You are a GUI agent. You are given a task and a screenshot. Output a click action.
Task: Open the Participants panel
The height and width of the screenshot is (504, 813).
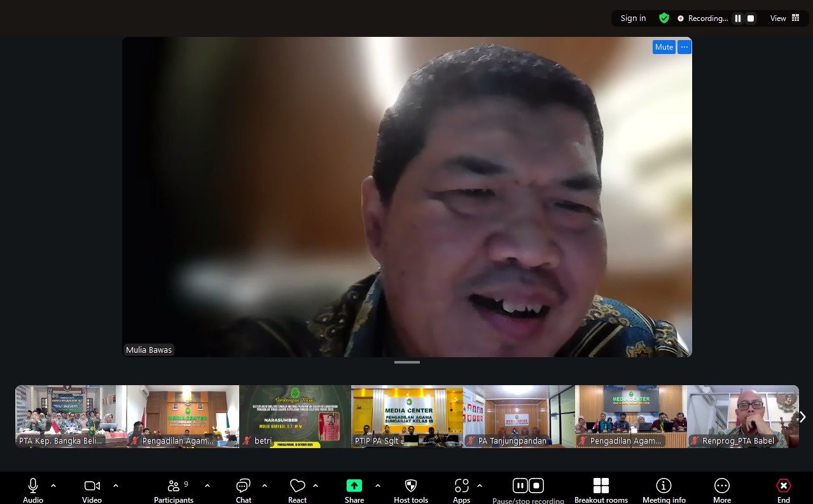(174, 490)
